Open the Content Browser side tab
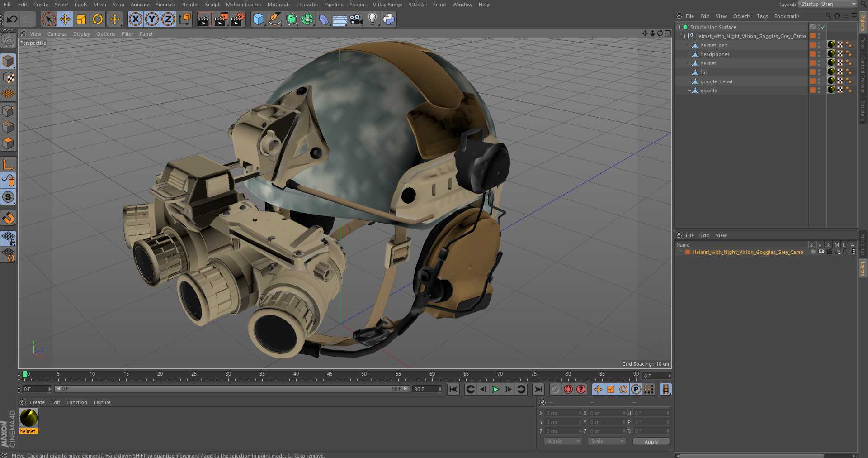This screenshot has width=868, height=458. point(863,74)
